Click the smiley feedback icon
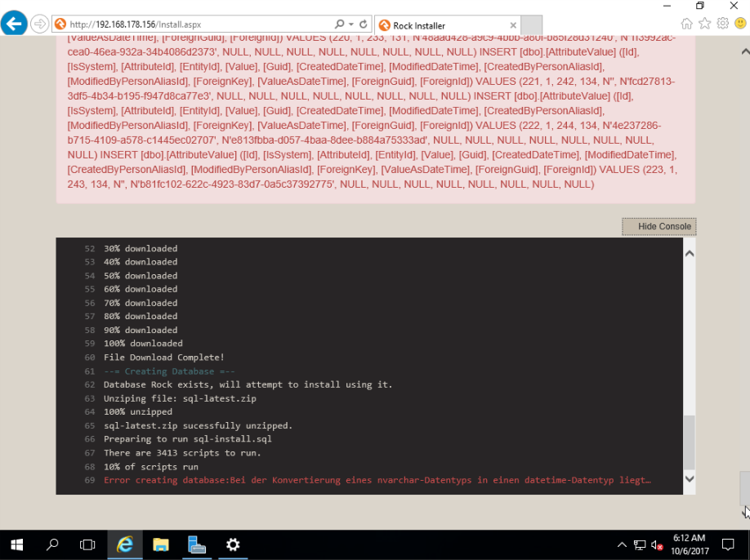 point(739,24)
